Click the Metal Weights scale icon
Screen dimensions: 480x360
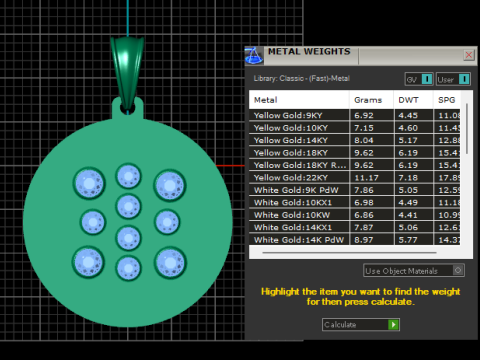[254, 56]
